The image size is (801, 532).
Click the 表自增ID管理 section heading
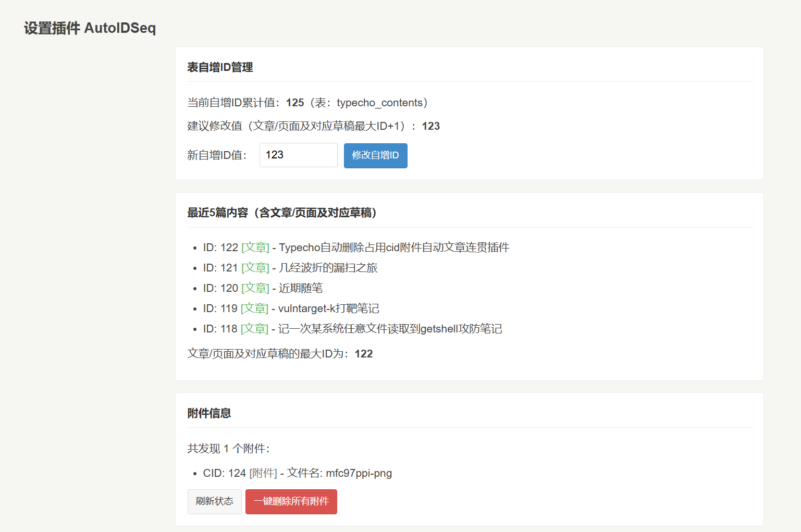[220, 67]
